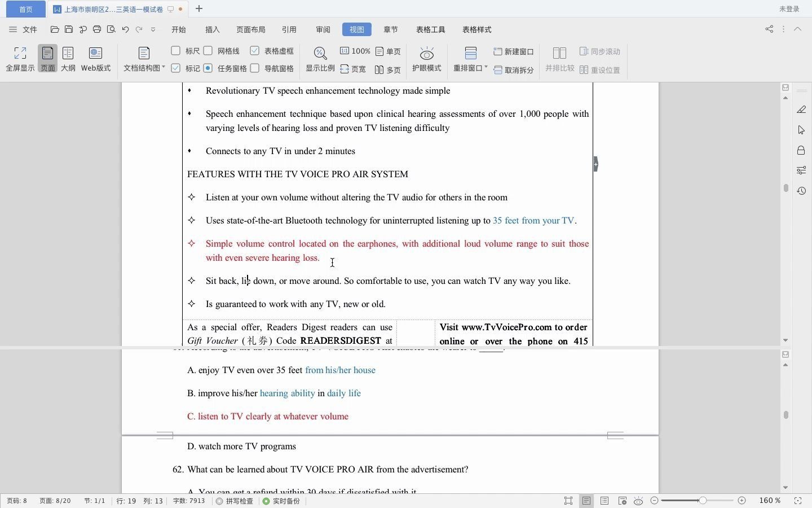This screenshot has width=812, height=508.
Task: Select multi-page (多页) view
Action: pos(388,69)
